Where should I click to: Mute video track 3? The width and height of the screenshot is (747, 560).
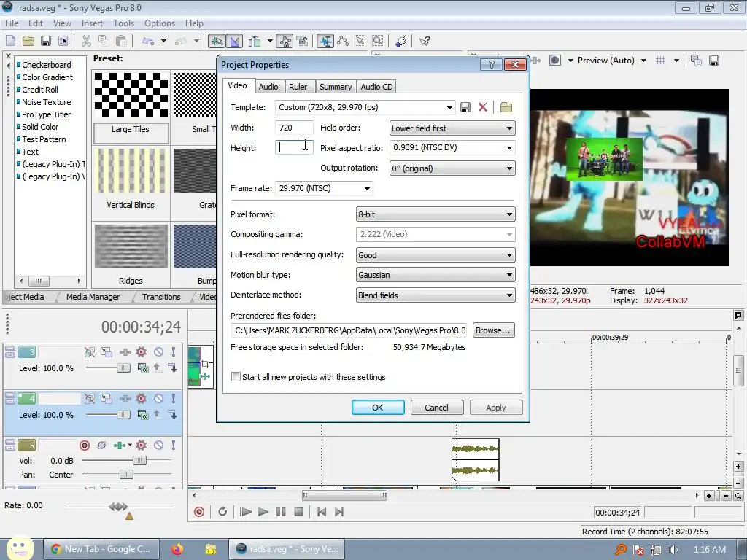[x=158, y=352]
